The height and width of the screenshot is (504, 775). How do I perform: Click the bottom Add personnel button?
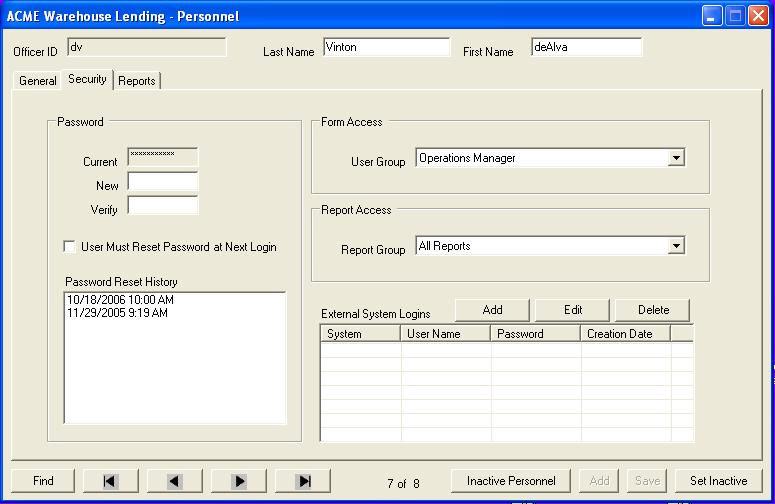click(600, 481)
